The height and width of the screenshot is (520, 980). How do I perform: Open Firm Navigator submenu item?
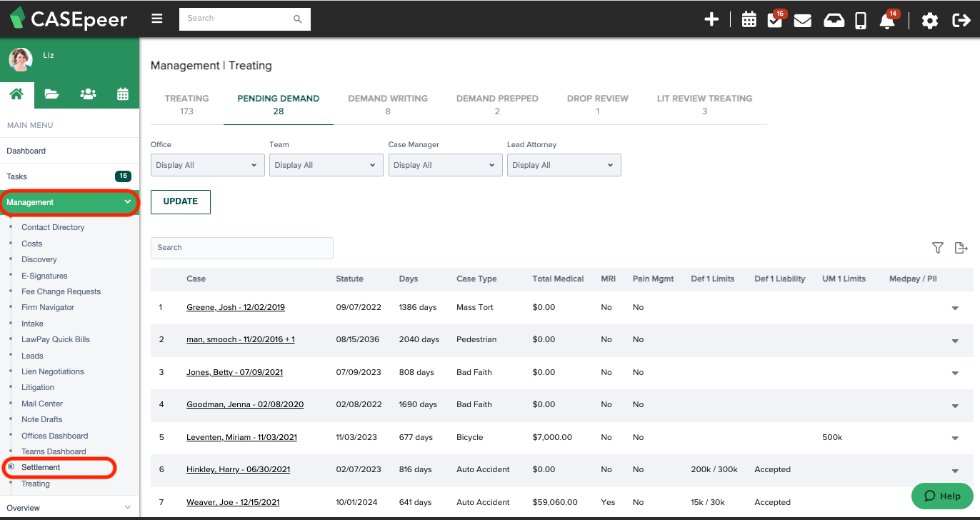point(48,307)
